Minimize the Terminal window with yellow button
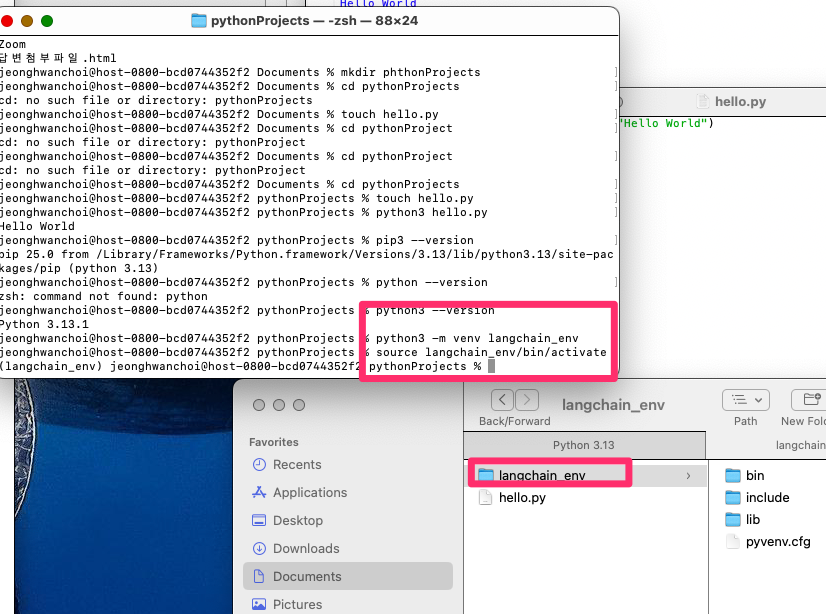This screenshot has width=826, height=614. pos(27,21)
